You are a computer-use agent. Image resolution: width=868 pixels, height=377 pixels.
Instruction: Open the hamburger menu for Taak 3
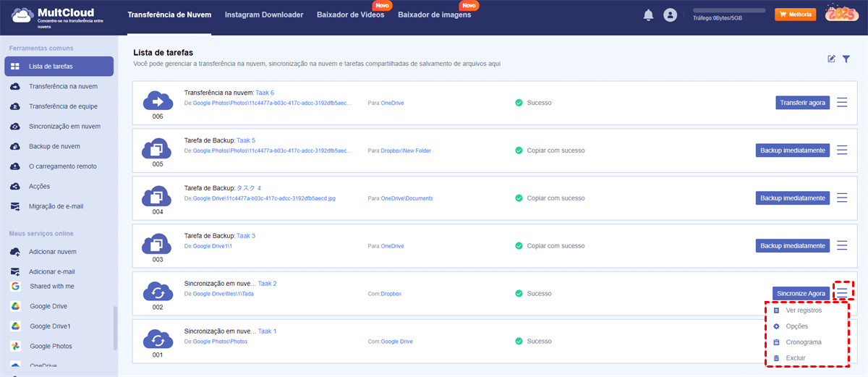(x=842, y=246)
